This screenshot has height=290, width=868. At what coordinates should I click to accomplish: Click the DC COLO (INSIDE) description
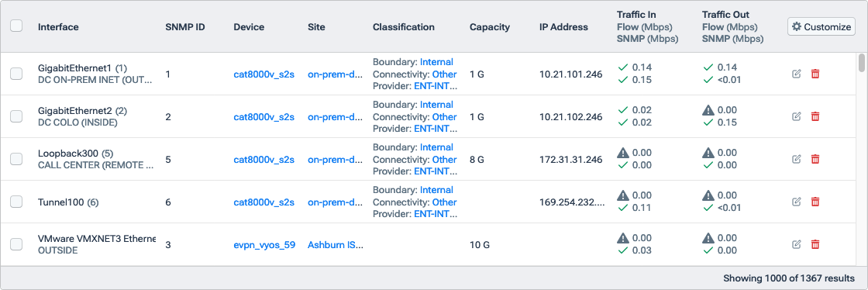pos(77,123)
